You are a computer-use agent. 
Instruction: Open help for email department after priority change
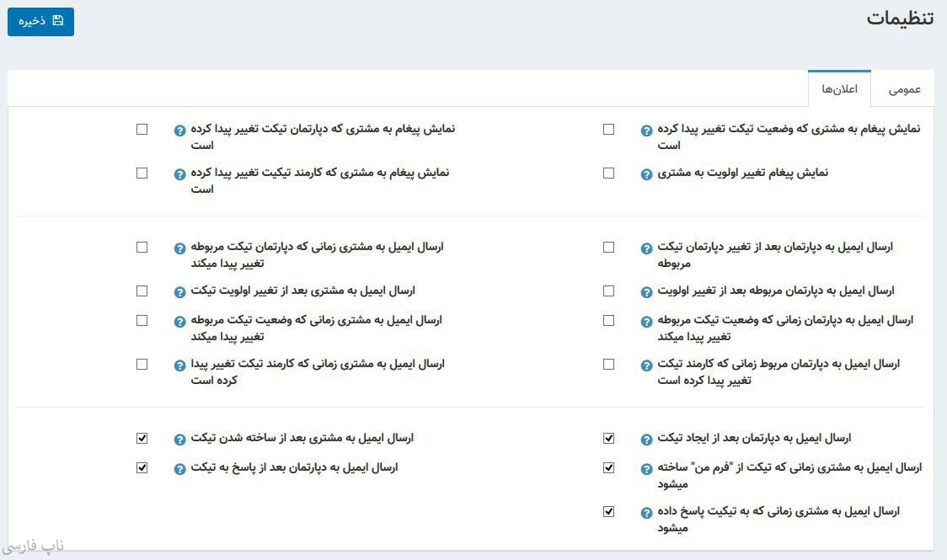pyautogui.click(x=646, y=292)
